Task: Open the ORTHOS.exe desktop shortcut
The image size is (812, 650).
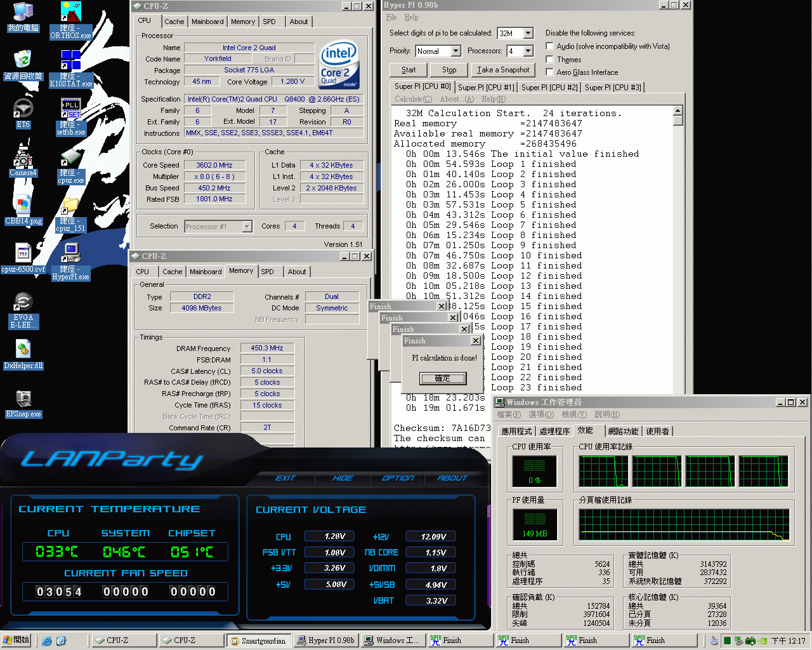Action: tap(70, 20)
